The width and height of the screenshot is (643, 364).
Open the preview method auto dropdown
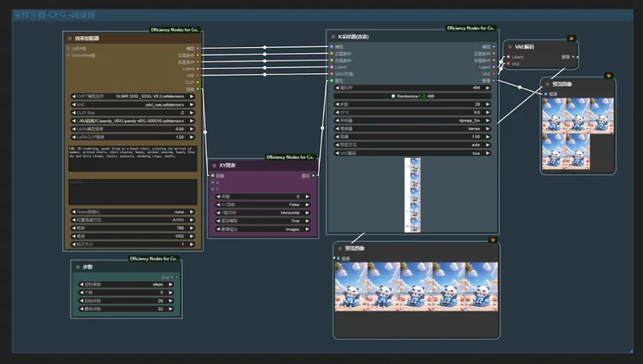(x=412, y=145)
